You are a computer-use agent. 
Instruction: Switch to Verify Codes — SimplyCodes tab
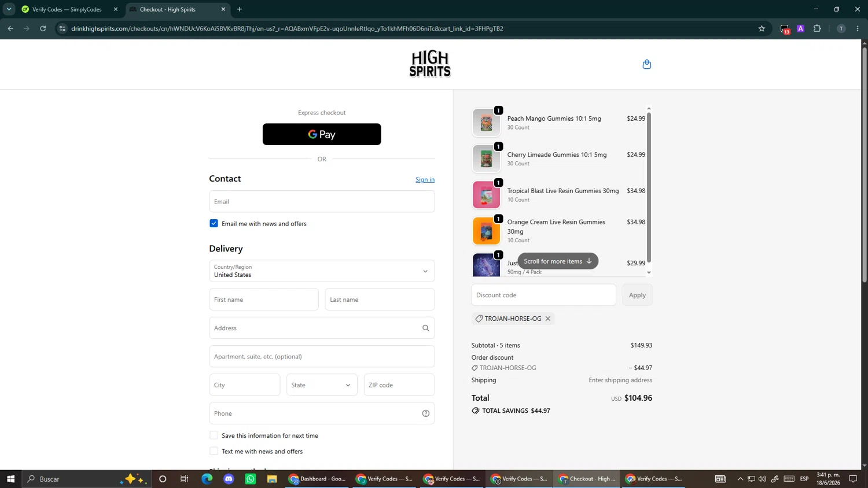point(67,9)
